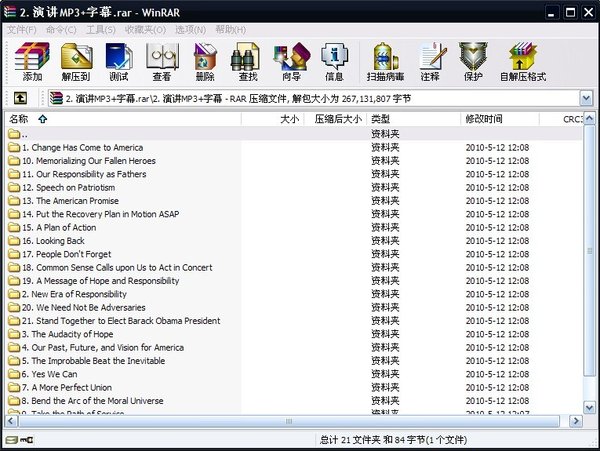Screen dimensions: 600x451
Task: Run the 测试 (Test) archive tool
Action: tap(119, 62)
